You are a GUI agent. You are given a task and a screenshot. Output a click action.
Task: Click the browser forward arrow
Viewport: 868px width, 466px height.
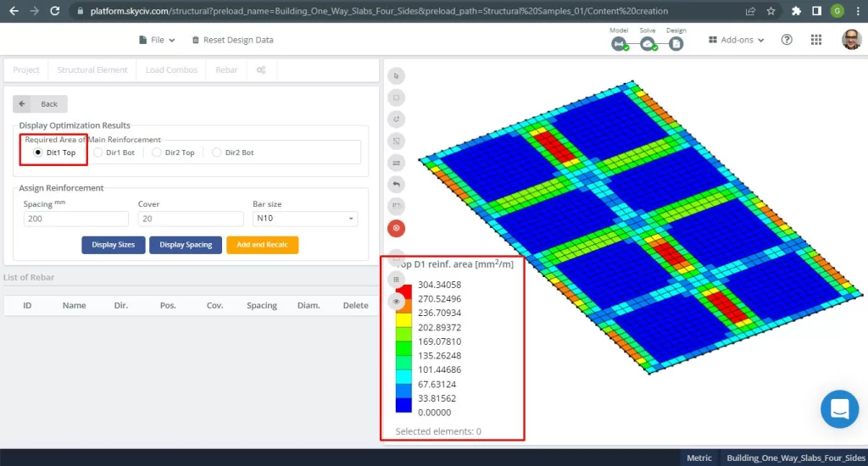click(x=34, y=11)
